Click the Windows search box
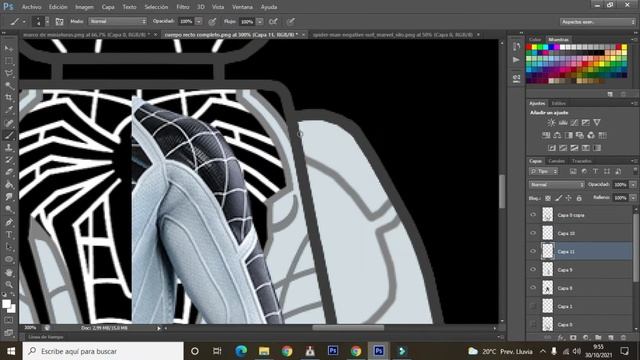 pos(103,351)
